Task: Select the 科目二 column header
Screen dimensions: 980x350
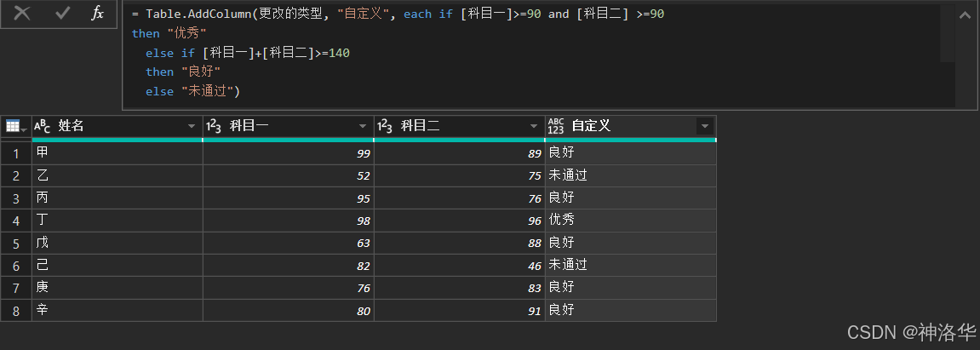Action: tap(460, 126)
